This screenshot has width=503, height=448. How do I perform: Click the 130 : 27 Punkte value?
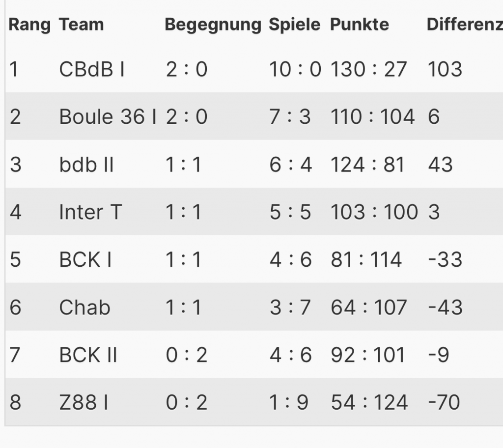368,69
